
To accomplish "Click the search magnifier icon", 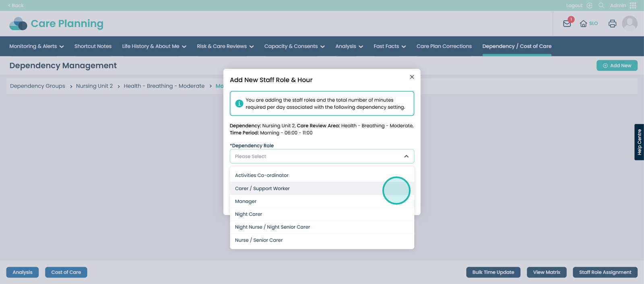I will click(x=601, y=6).
